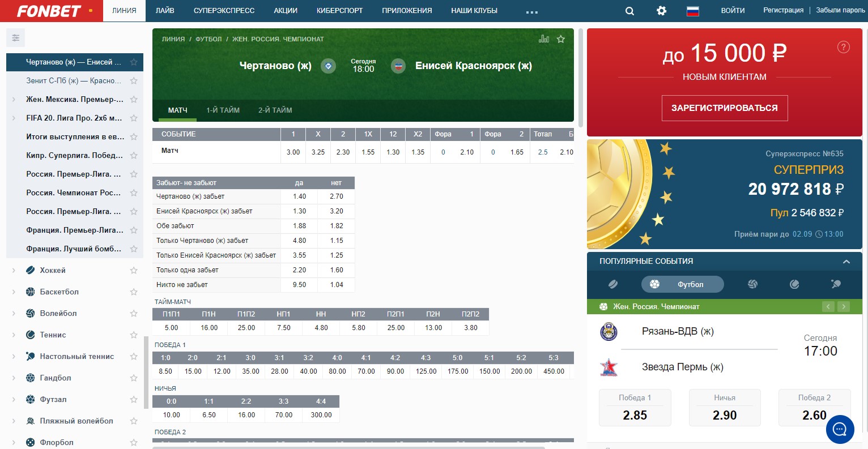Open Забыли пароль link
Viewport: 868px width, 449px height.
click(x=841, y=10)
